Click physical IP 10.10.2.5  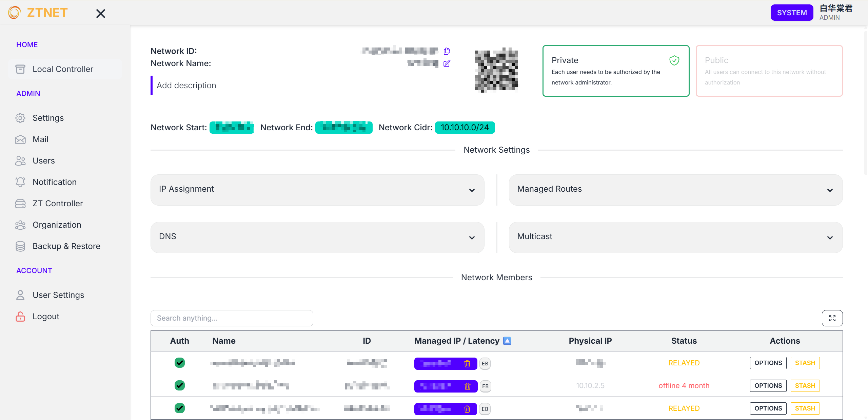590,386
